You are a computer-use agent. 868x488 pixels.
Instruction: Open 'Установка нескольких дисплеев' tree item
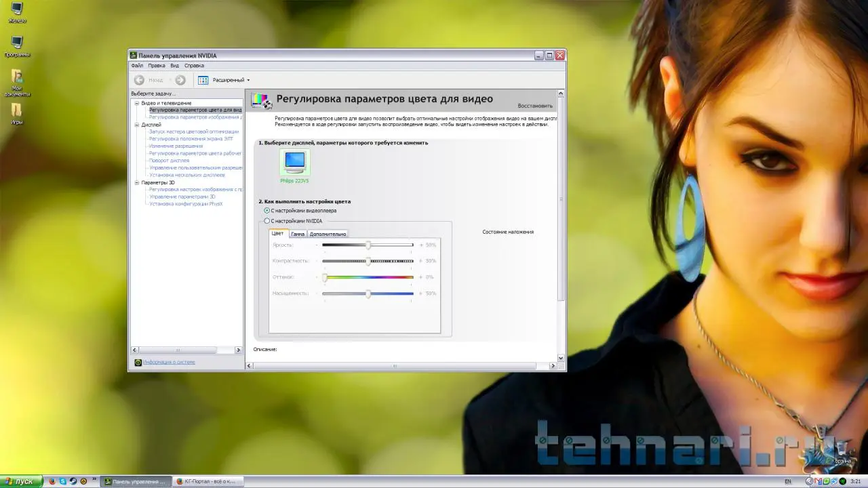pyautogui.click(x=186, y=175)
